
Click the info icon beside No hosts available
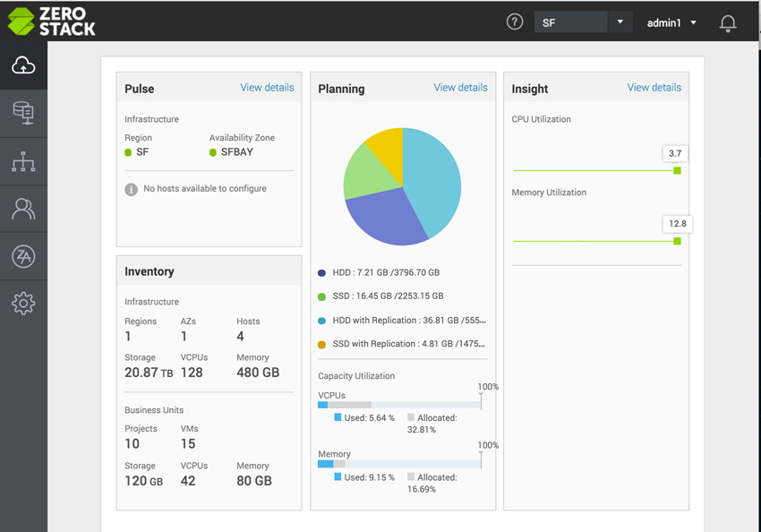pos(131,189)
